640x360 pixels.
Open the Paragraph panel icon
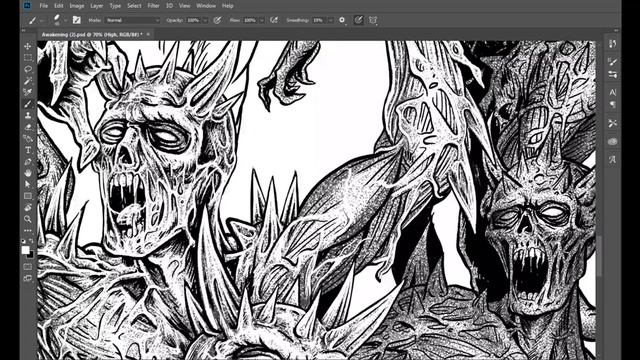pyautogui.click(x=612, y=105)
